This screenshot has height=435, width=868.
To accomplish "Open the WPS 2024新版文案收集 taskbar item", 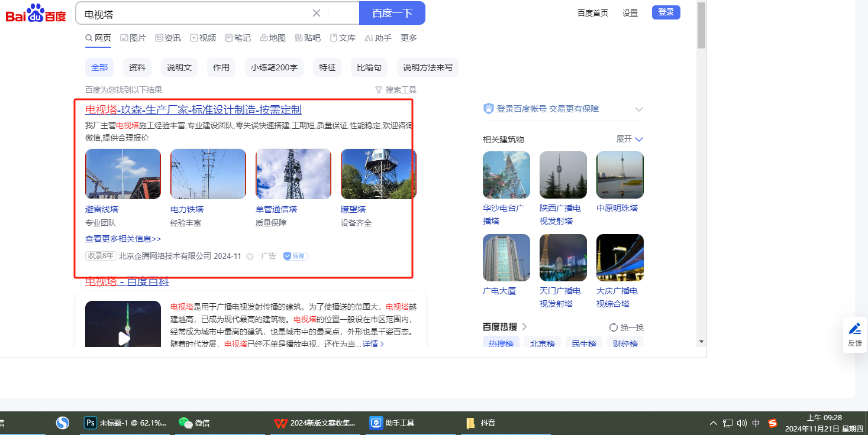I will (315, 423).
